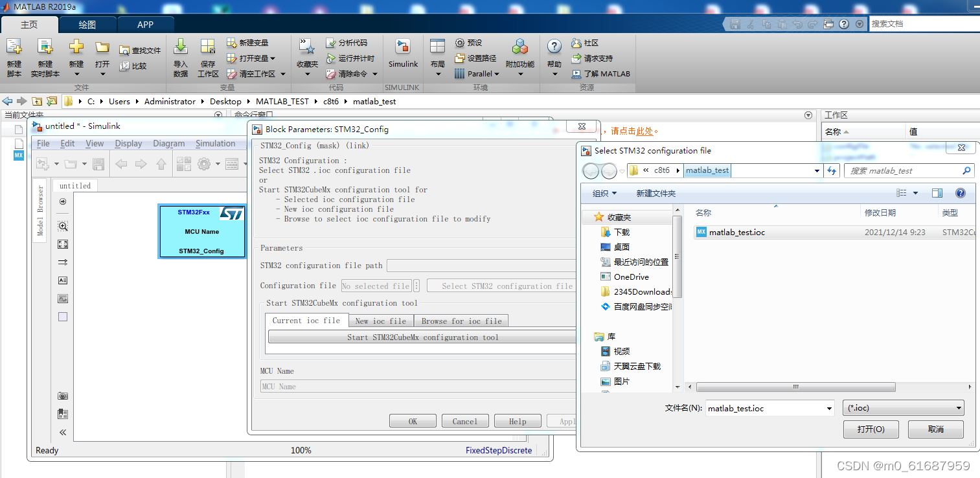Switch to the APP ribbon tab
980x478 pixels.
(145, 24)
